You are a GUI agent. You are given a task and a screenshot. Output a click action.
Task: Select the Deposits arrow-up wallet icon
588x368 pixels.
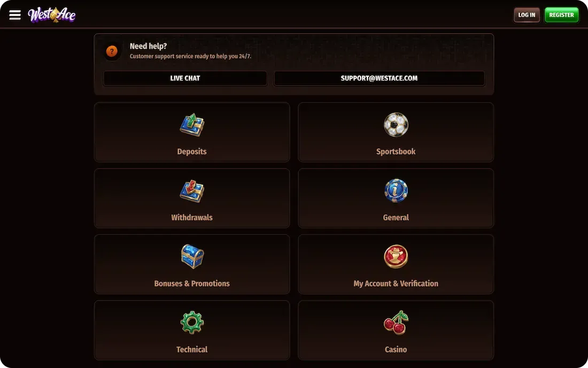(x=192, y=125)
